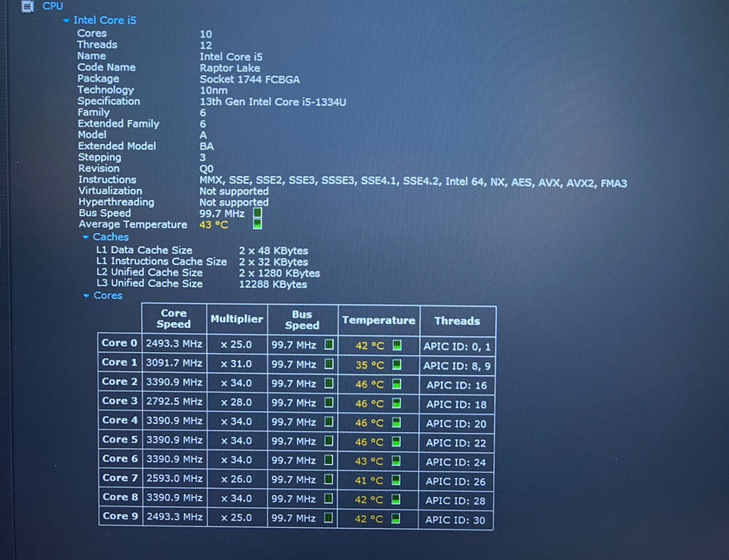Select the Core 6 row label
729x560 pixels.
point(120,458)
